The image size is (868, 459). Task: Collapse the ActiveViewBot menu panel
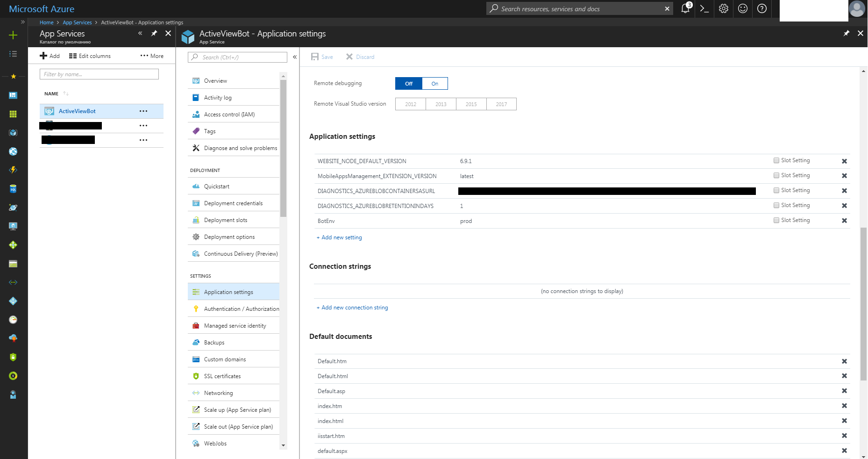pos(295,57)
